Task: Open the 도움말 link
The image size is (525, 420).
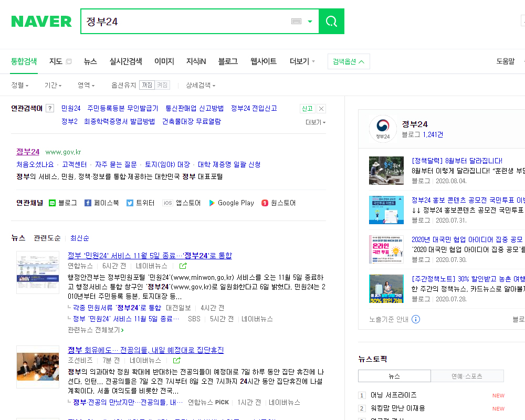Action: point(505,61)
